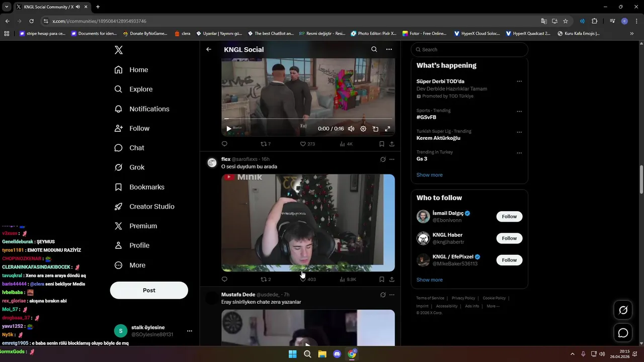Bookmark this page with star icon
The width and height of the screenshot is (644, 362).
pos(566,21)
